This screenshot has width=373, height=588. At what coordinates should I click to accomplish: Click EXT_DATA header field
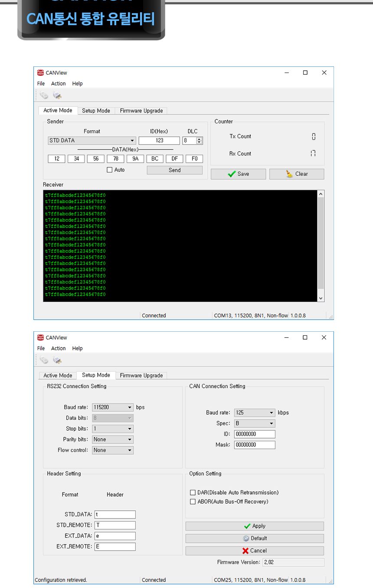[x=115, y=536]
